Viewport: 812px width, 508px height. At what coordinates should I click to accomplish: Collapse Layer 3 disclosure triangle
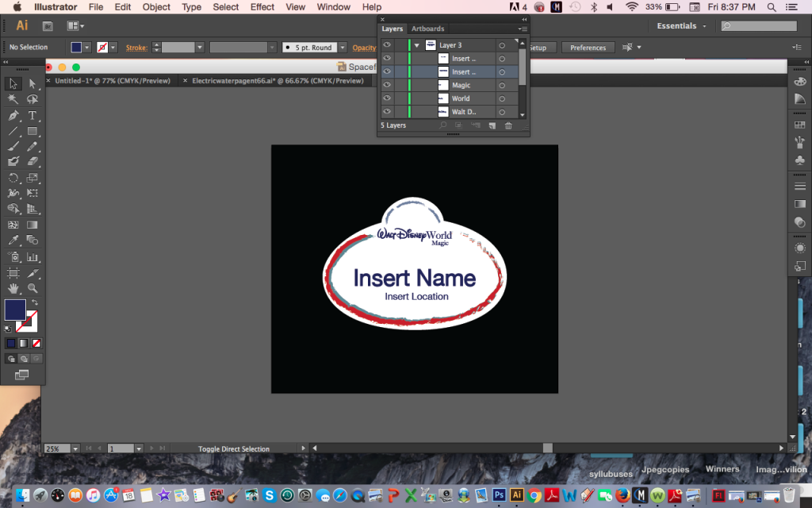coord(417,45)
